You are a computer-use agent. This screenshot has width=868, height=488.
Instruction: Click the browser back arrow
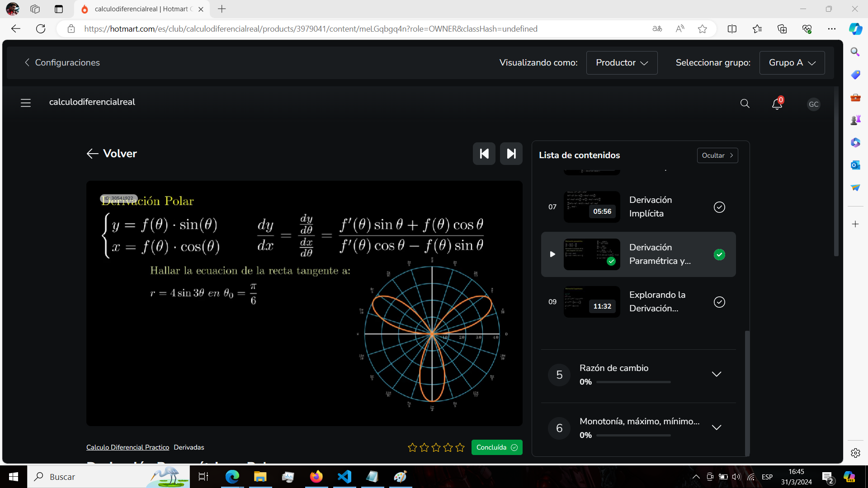pos(16,29)
